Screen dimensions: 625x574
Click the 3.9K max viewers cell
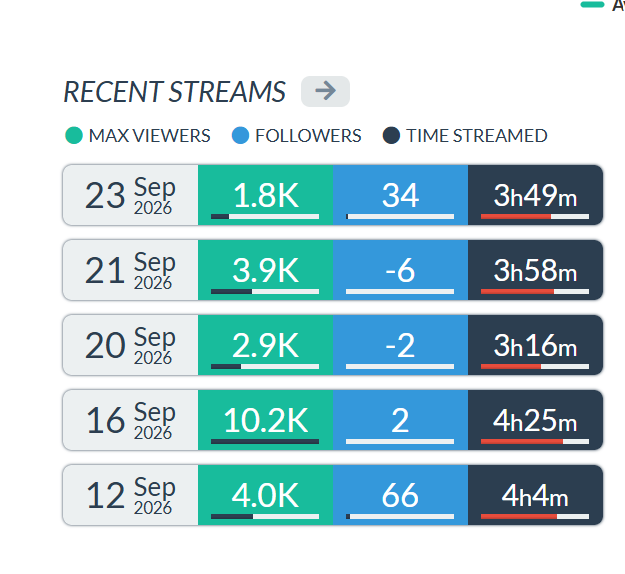(265, 270)
